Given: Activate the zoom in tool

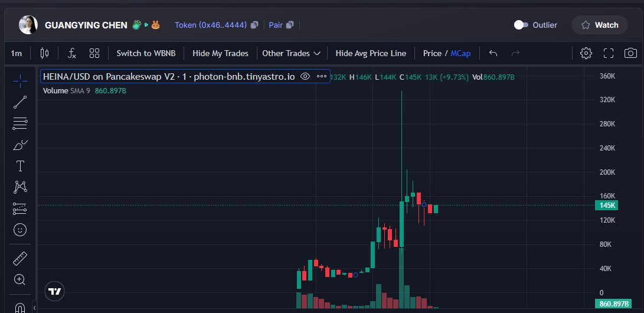Looking at the screenshot, I should [20, 280].
